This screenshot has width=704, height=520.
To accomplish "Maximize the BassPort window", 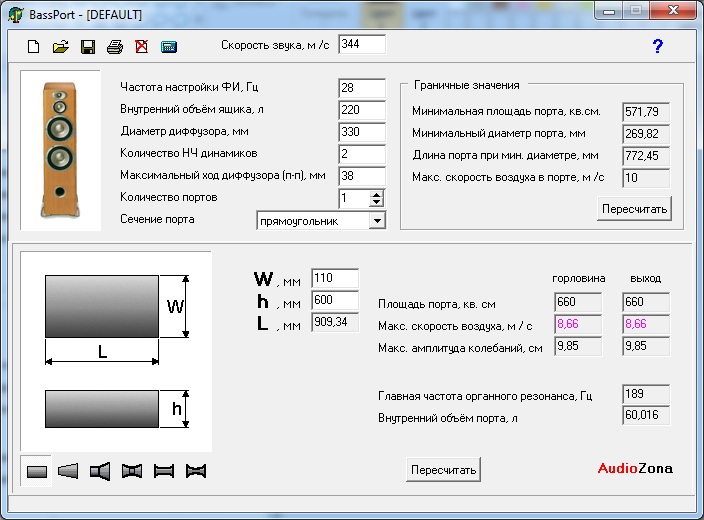I will tap(636, 11).
